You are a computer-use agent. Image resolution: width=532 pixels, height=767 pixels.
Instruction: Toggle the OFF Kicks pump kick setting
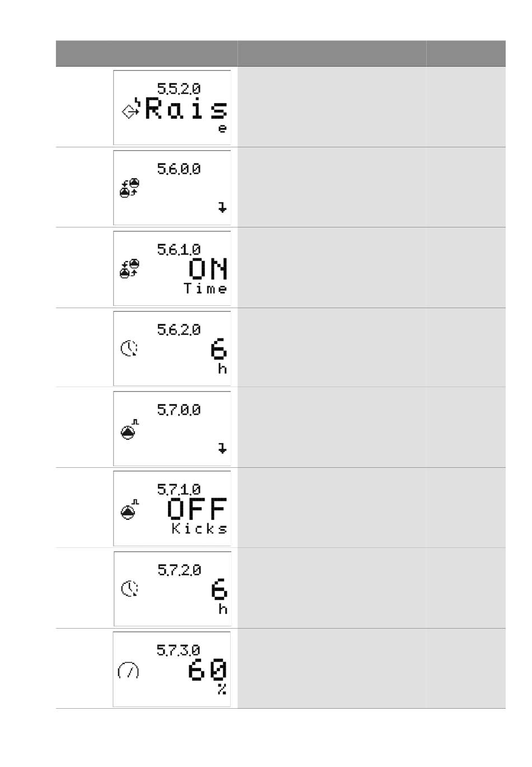click(x=198, y=515)
